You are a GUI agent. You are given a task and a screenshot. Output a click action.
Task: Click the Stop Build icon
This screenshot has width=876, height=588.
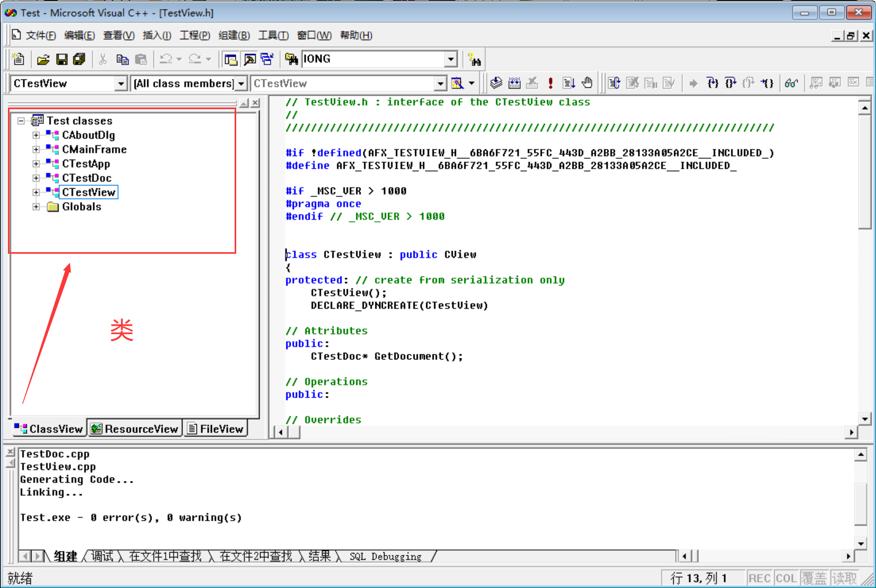[532, 83]
